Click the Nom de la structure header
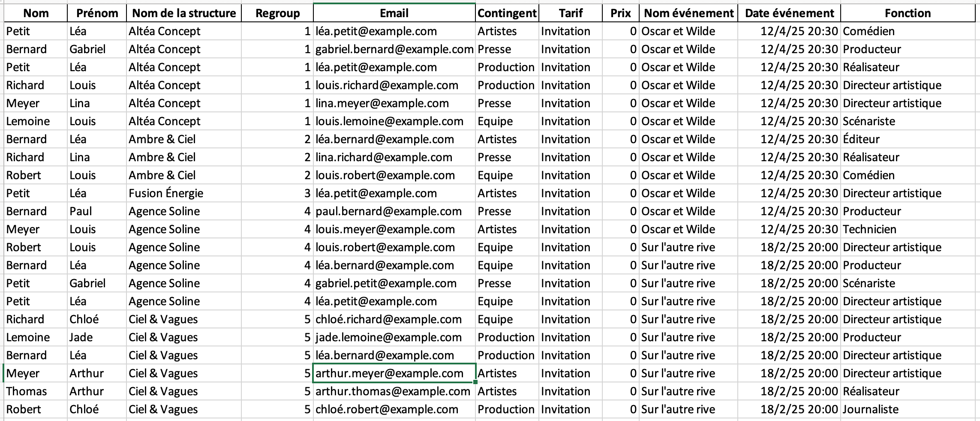The height and width of the screenshot is (421, 980). click(x=184, y=13)
